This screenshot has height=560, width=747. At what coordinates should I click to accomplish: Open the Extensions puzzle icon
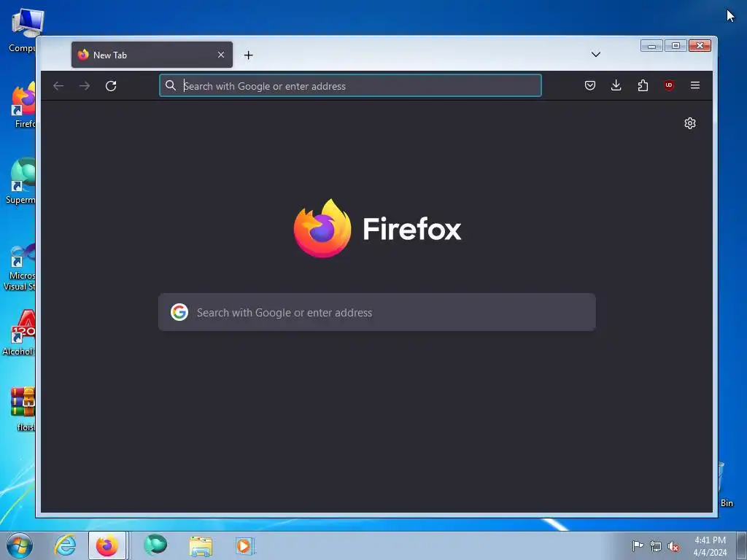643,85
